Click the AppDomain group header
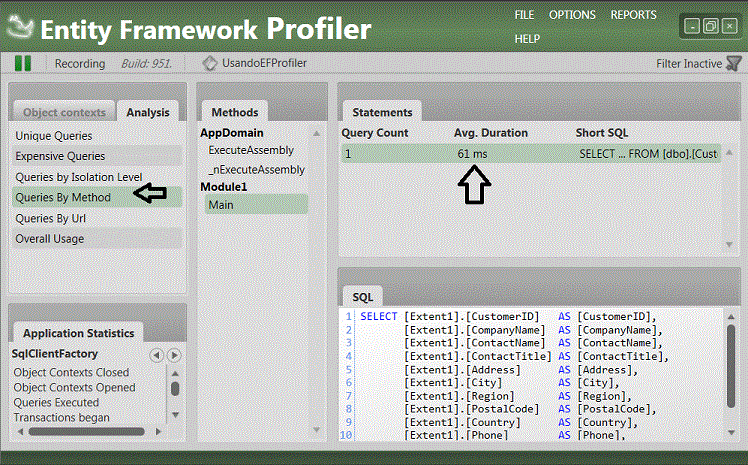This screenshot has height=465, width=748. 232,133
